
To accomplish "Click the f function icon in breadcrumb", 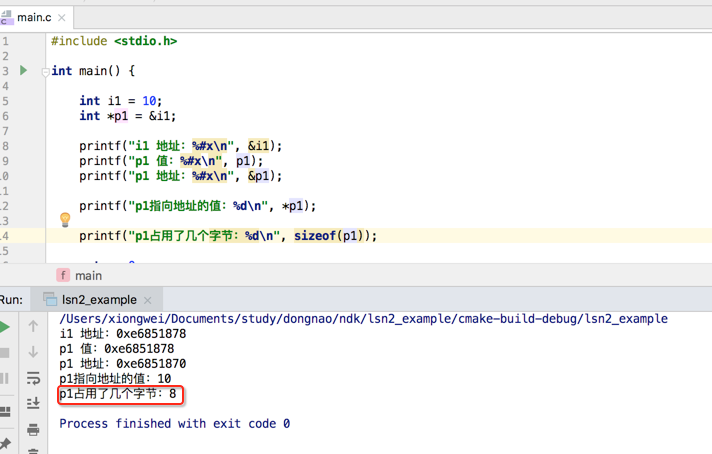I will tap(63, 275).
